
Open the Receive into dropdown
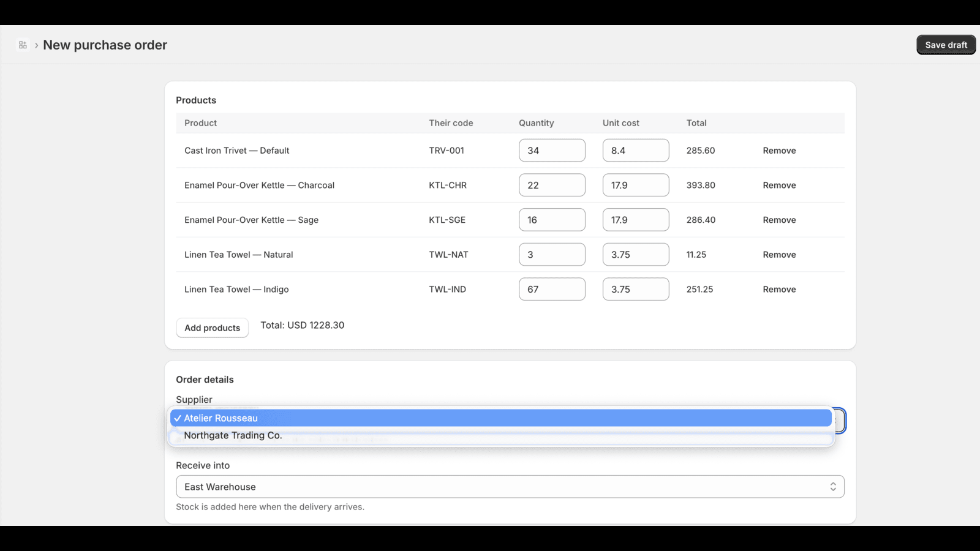(510, 487)
